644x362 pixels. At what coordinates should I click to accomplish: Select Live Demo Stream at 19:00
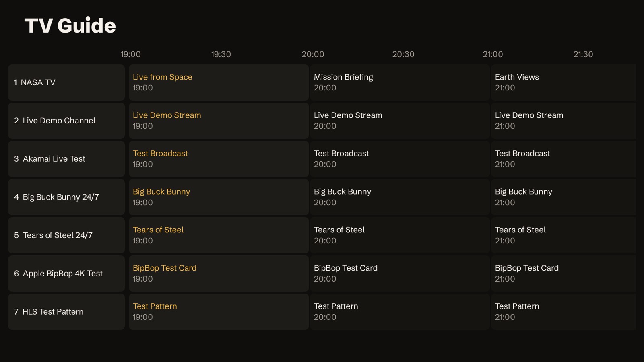pyautogui.click(x=219, y=121)
